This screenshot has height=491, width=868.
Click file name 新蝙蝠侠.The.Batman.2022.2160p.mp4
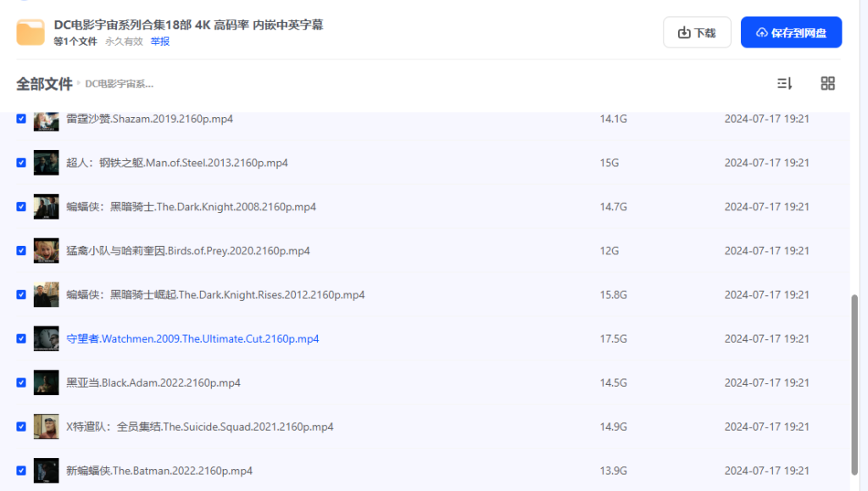click(159, 471)
